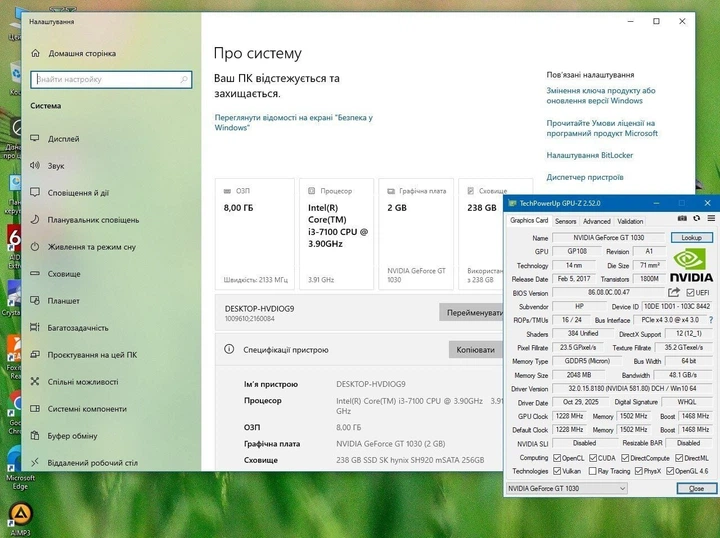Toggle the UEFI checkbox in GPU-Z
This screenshot has height=538, width=720.
[x=690, y=292]
